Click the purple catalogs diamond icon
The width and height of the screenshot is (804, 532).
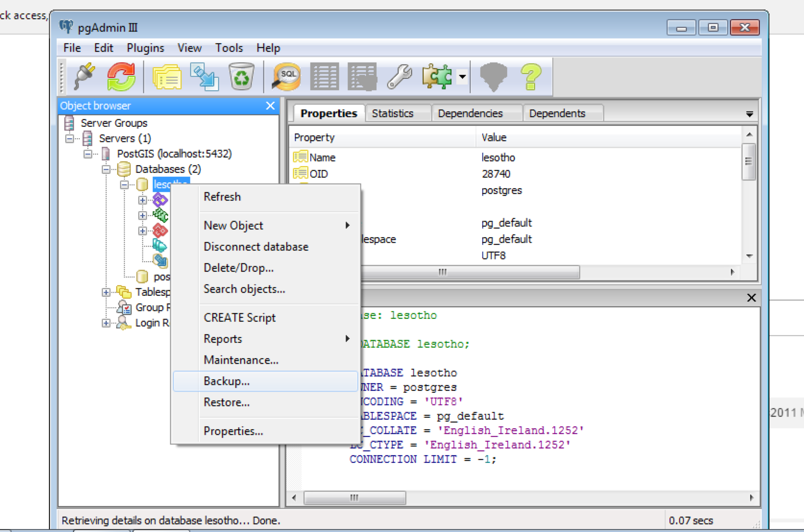pyautogui.click(x=160, y=200)
